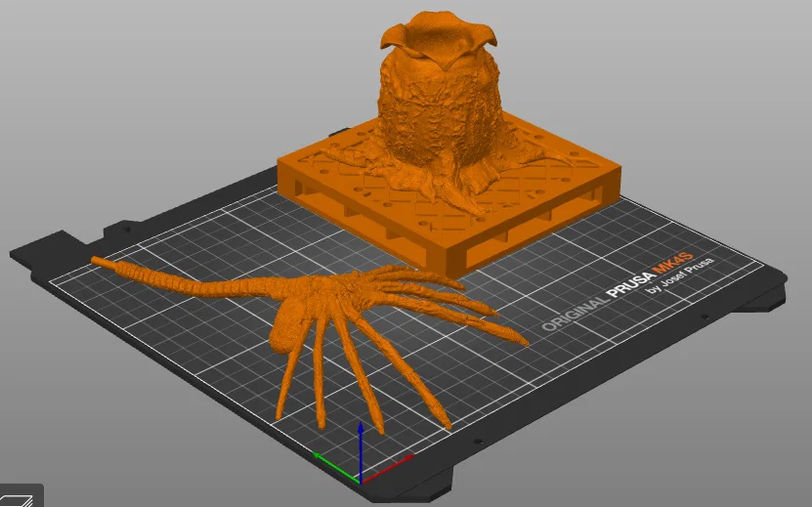The height and width of the screenshot is (507, 812).
Task: Select the facehugger model on the bed
Action: [310, 345]
